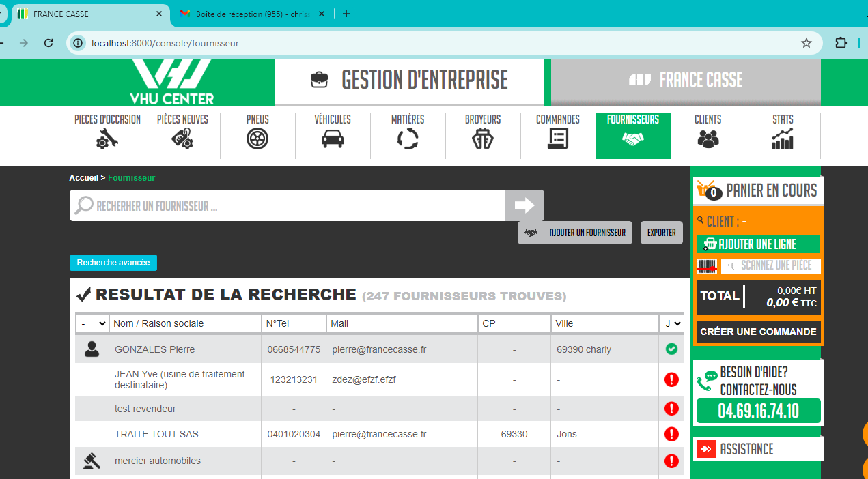Expand the supplier type filter dropdown

pos(93,323)
